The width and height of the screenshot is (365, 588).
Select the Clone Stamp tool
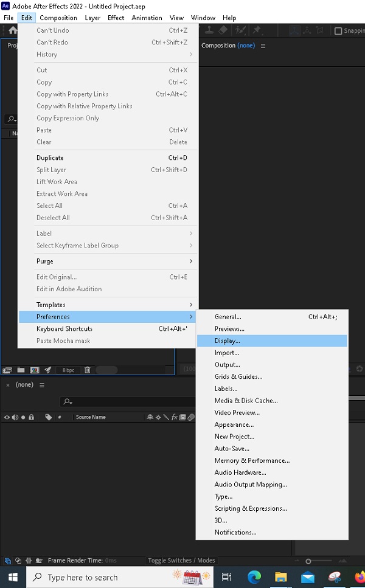(209, 30)
